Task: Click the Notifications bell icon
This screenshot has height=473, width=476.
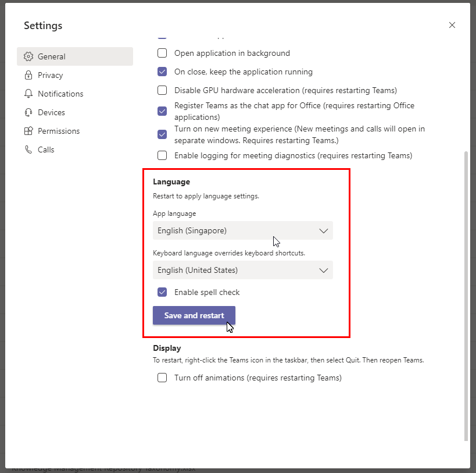Action: (28, 94)
